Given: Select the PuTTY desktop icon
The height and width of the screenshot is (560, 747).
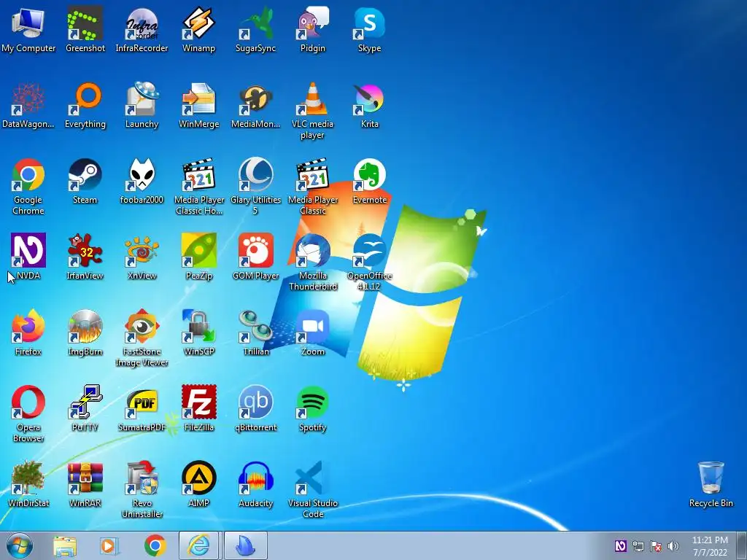Looking at the screenshot, I should click(85, 402).
